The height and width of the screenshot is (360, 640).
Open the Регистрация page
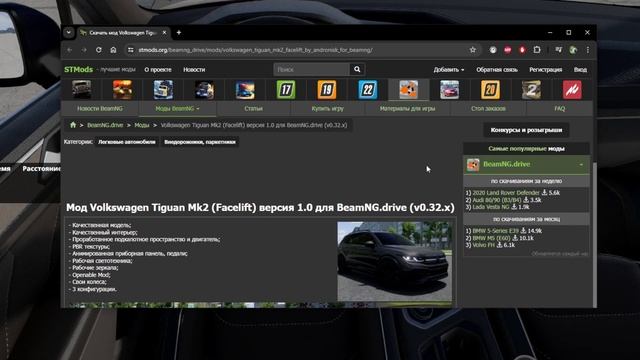click(x=545, y=69)
